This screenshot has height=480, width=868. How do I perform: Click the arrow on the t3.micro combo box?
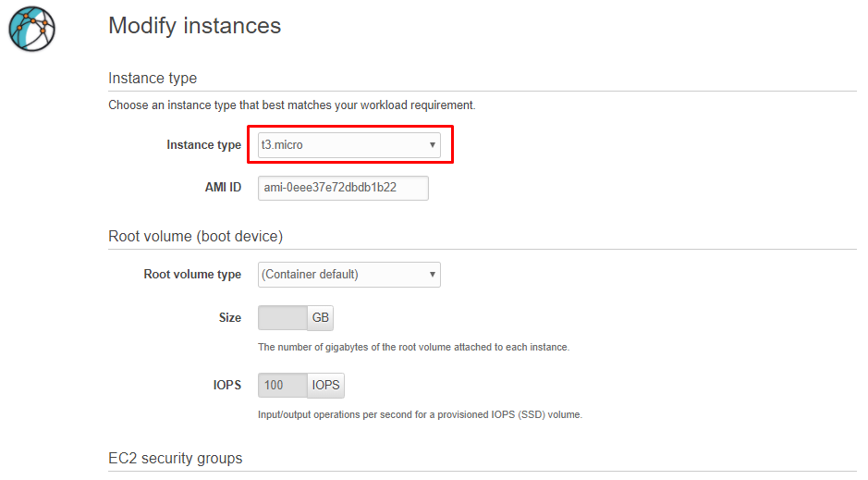(x=432, y=145)
